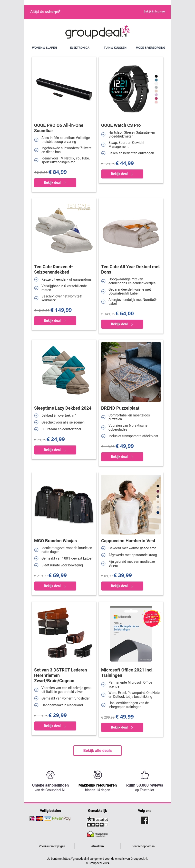Open the Bekijk in browser link

tap(155, 11)
